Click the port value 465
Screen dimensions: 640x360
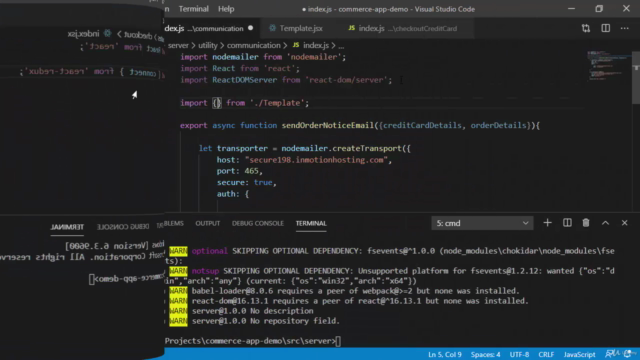[251, 171]
